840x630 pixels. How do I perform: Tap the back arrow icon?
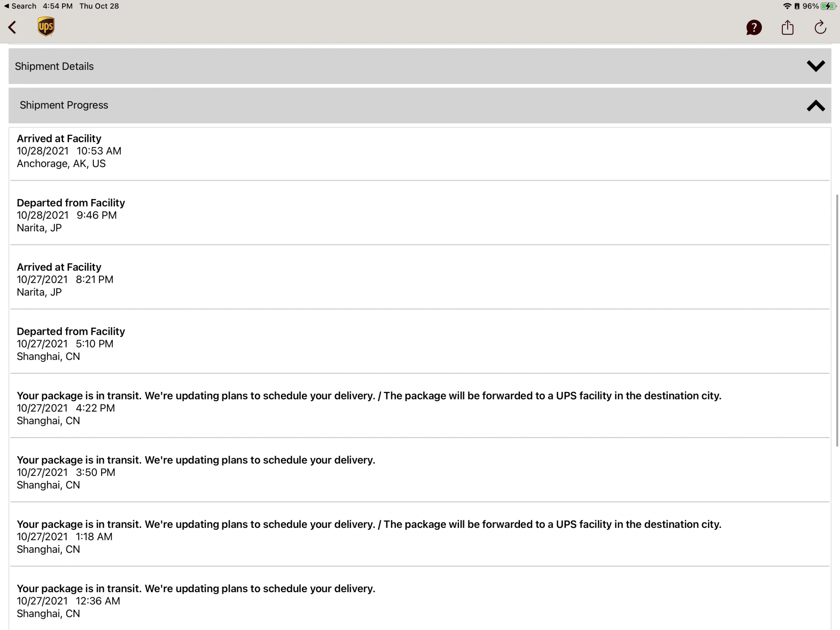[13, 28]
